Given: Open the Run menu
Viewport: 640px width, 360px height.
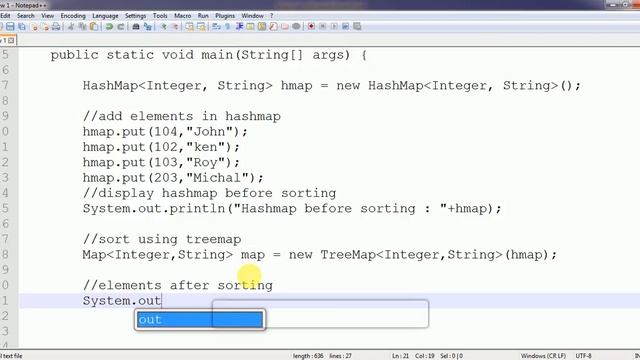Looking at the screenshot, I should tap(203, 16).
